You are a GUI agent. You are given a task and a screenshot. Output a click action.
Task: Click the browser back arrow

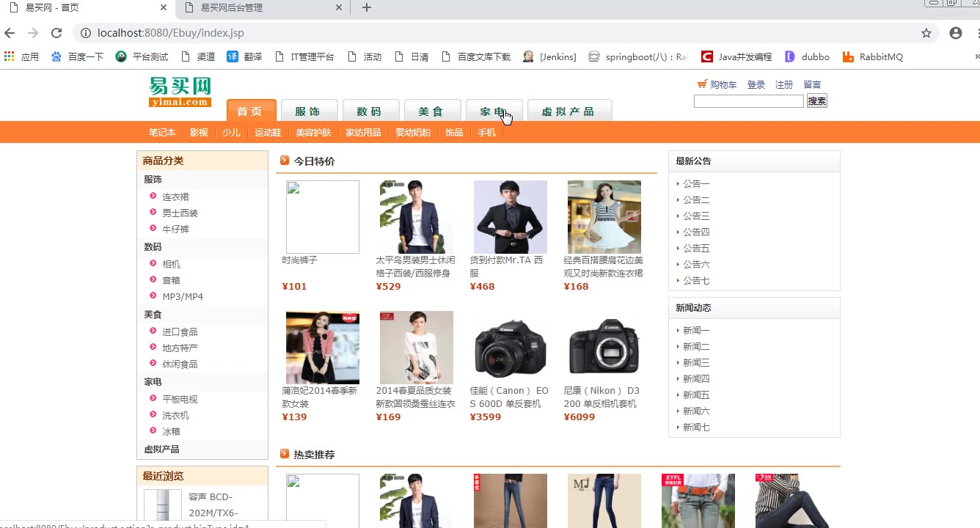10,33
